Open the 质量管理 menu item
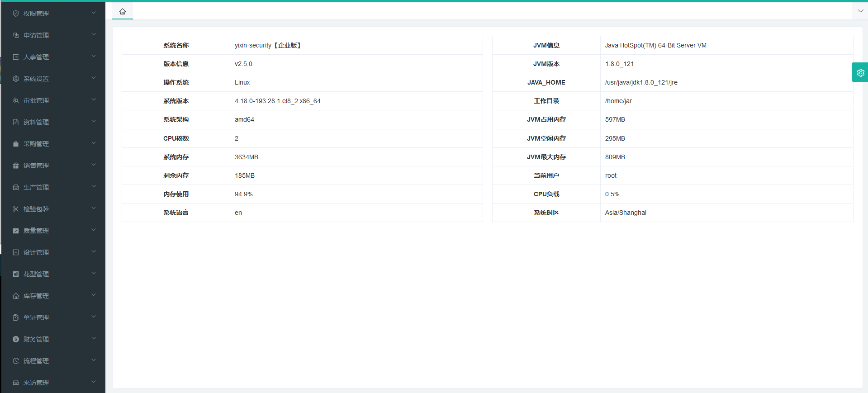 point(53,231)
